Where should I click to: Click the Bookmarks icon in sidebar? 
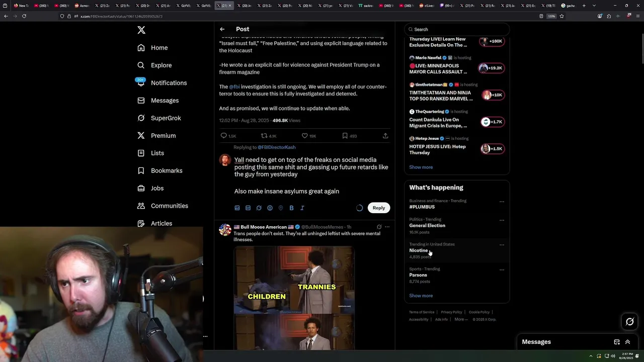click(141, 170)
